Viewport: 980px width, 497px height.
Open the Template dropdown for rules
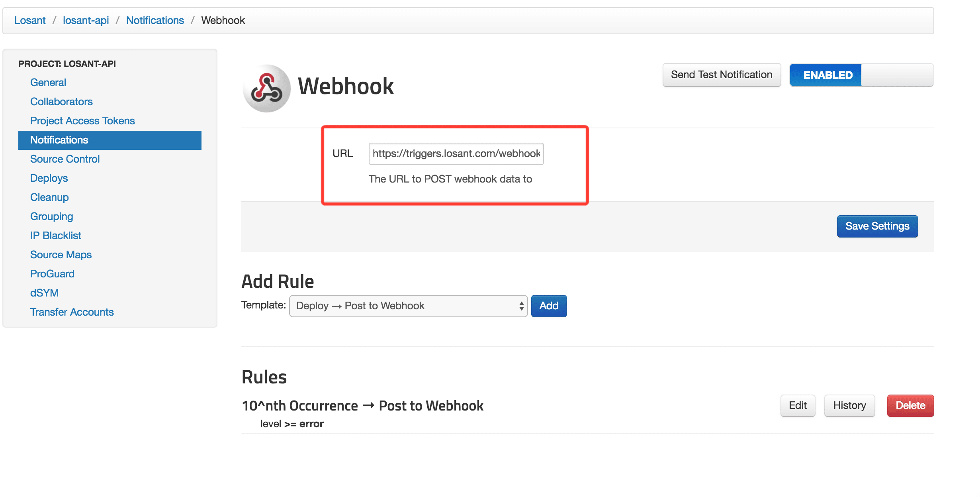coord(408,306)
